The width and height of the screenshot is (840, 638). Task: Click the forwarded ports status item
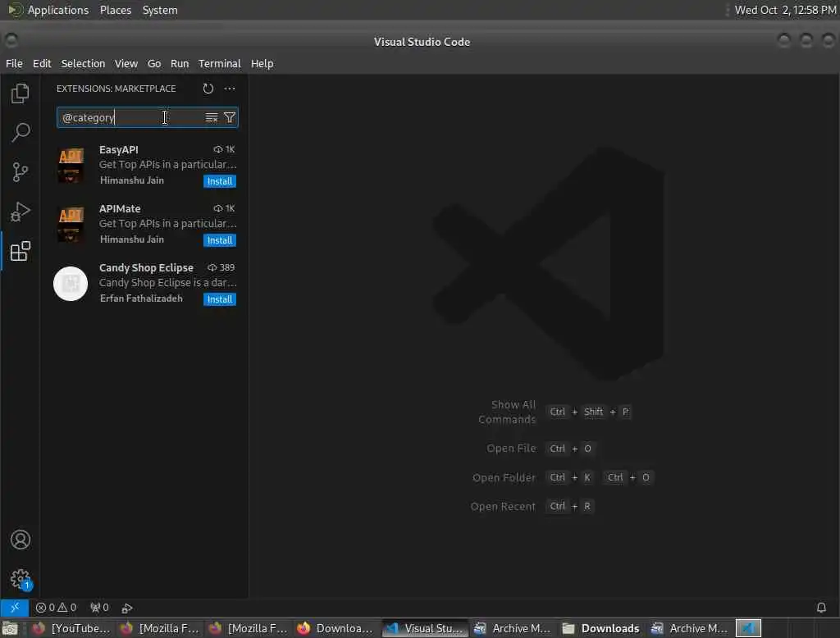tap(99, 608)
